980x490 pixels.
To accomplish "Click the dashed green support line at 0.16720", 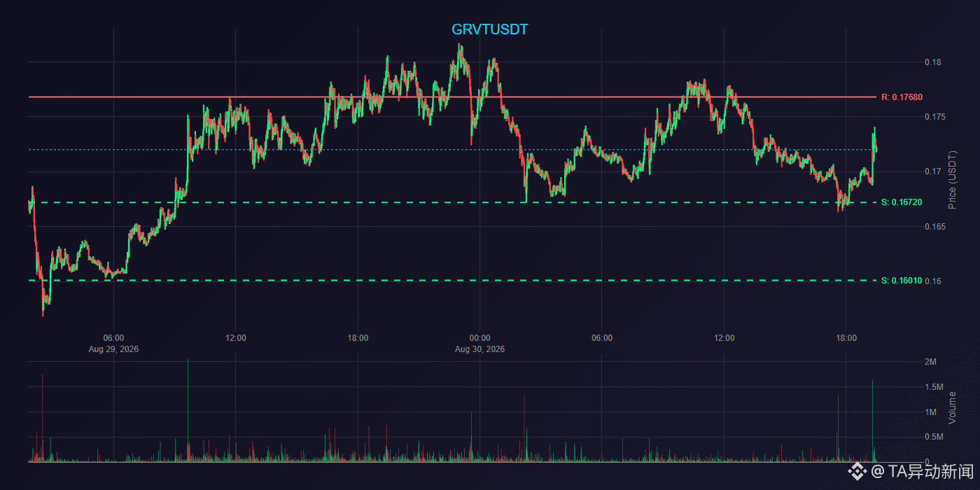I will click(451, 202).
